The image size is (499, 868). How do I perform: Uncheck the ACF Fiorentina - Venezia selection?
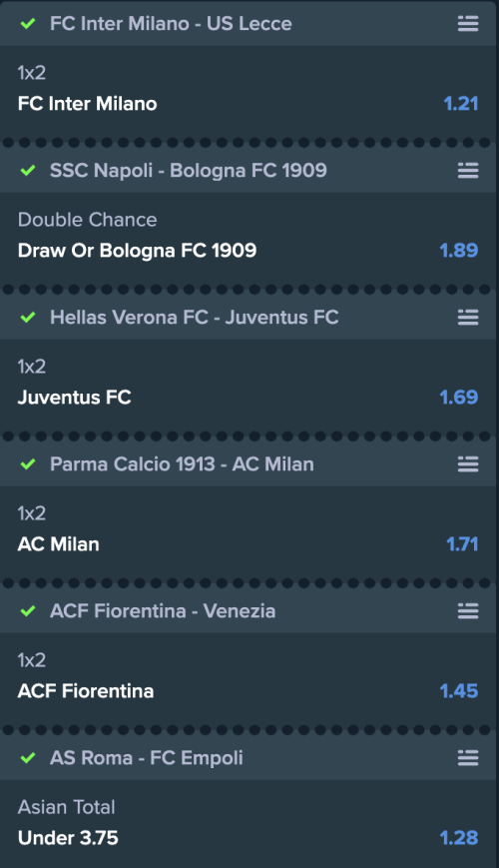point(28,611)
